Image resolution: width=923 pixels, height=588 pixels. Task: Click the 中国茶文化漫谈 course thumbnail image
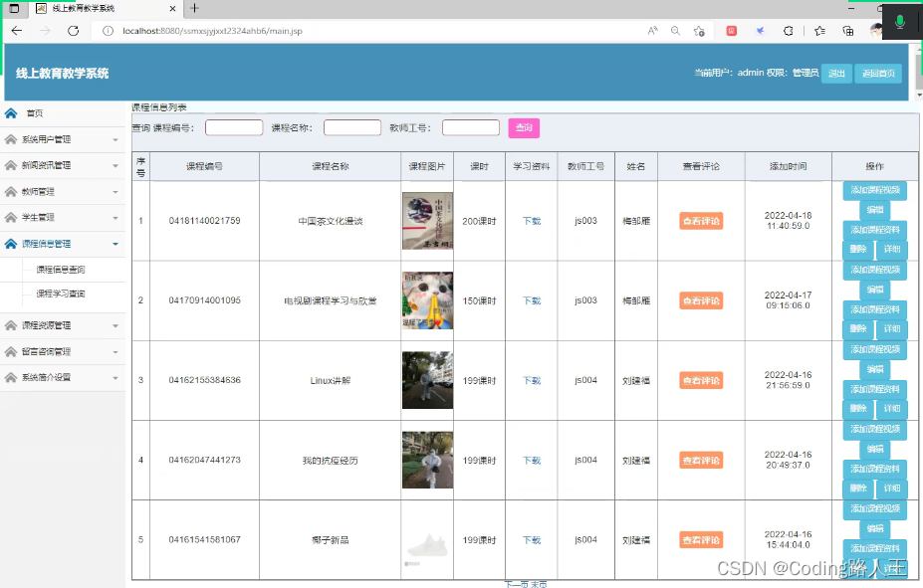tap(427, 221)
